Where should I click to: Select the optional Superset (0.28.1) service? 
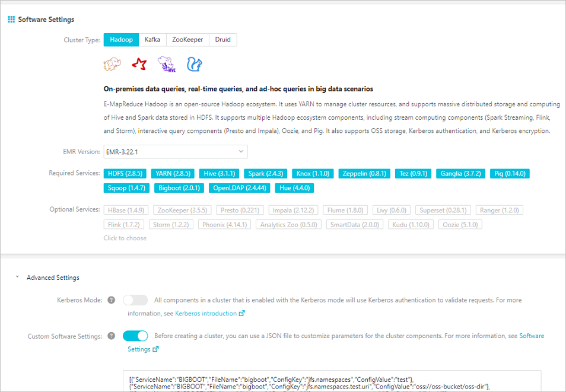pyautogui.click(x=443, y=210)
